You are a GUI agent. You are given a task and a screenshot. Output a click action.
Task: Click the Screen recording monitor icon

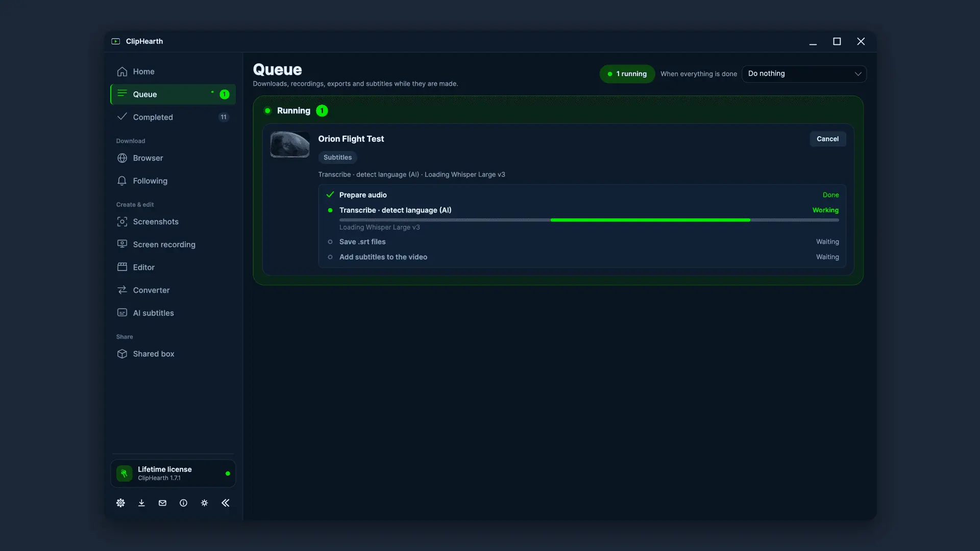pyautogui.click(x=122, y=244)
